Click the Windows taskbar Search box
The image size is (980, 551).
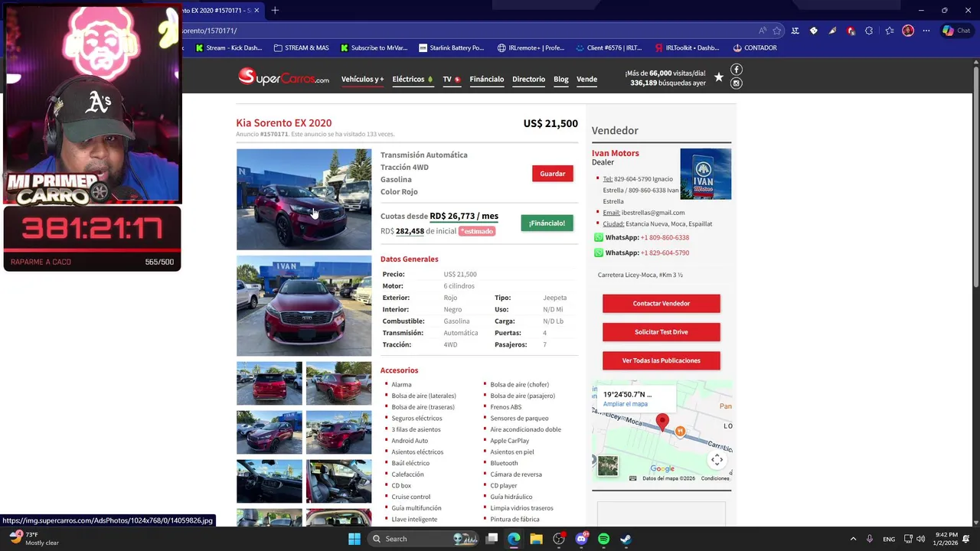pyautogui.click(x=423, y=539)
